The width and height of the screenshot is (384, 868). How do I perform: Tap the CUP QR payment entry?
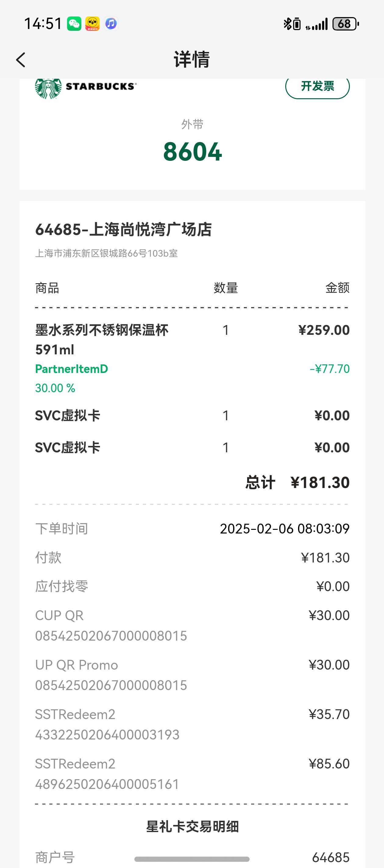coord(193,626)
